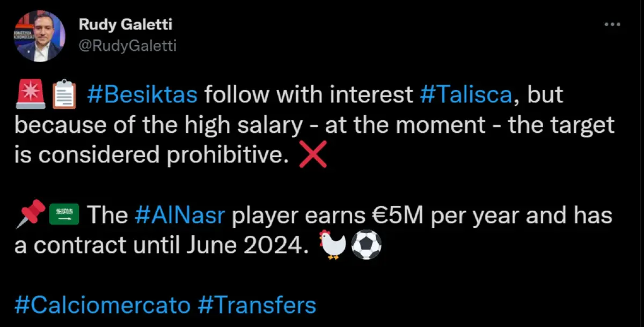
Task: Click the red pushpin emoji
Action: [x=29, y=217]
